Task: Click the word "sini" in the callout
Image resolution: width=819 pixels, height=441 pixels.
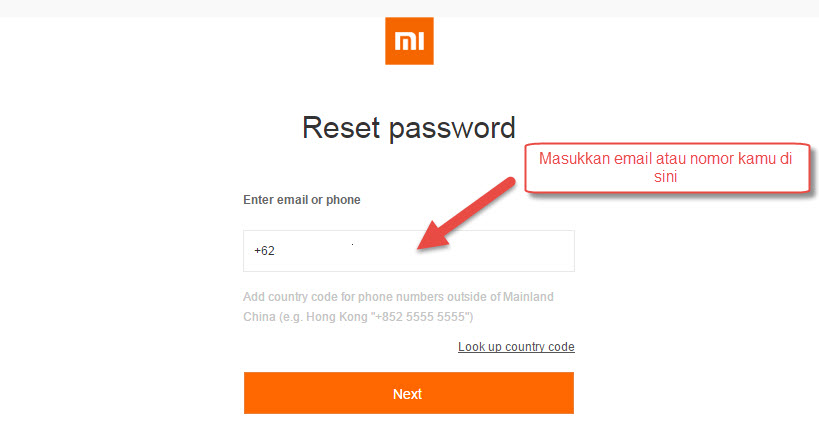Action: tap(665, 176)
